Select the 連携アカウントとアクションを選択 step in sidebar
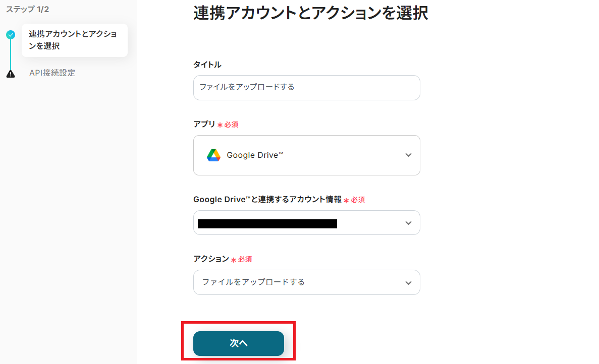 [x=74, y=40]
